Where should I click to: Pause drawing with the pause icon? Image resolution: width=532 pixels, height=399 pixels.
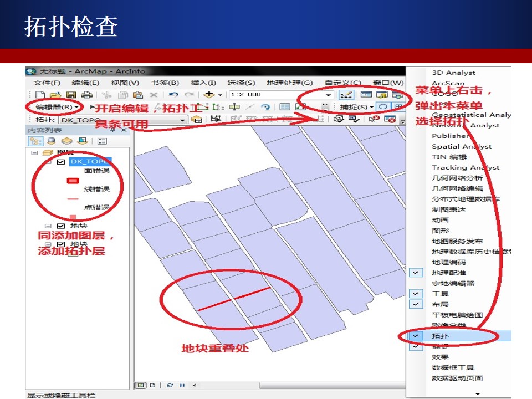click(182, 386)
